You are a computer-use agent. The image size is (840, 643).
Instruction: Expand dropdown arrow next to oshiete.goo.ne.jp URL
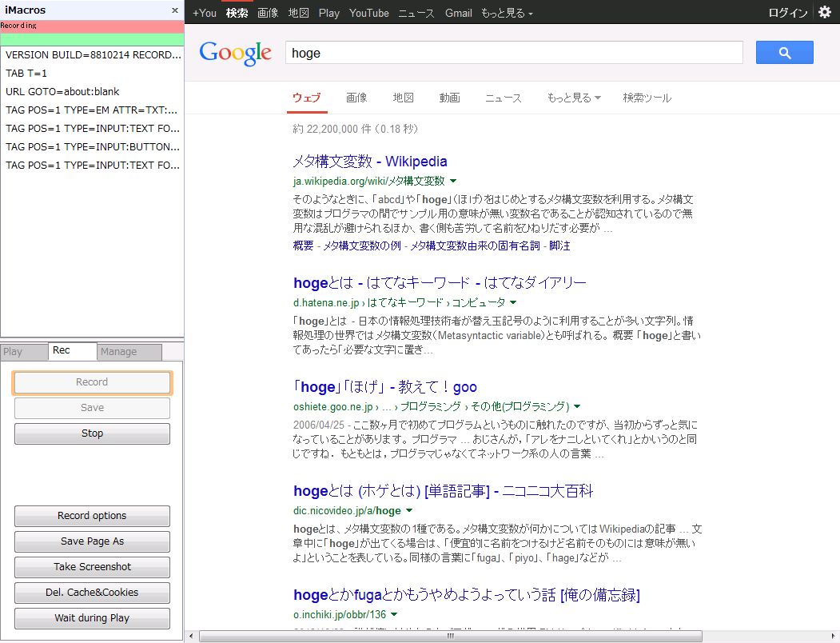tap(577, 406)
